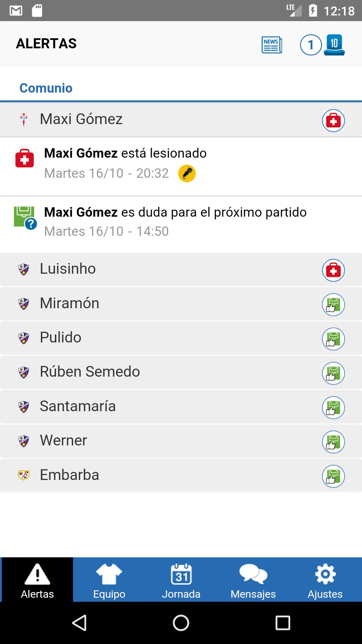Image resolution: width=362 pixels, height=644 pixels.
Task: Open the News newspaper icon
Action: (x=272, y=45)
